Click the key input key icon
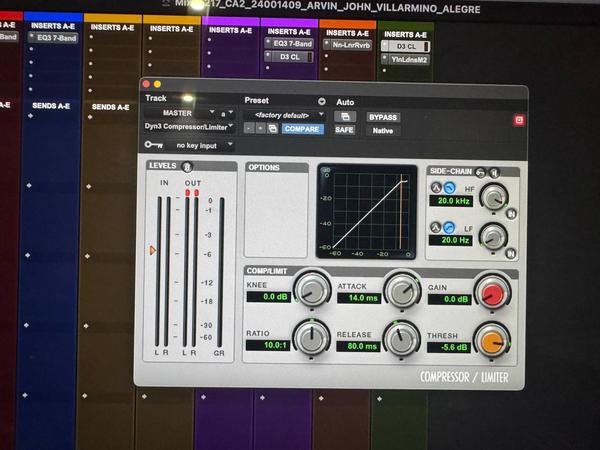 point(152,145)
